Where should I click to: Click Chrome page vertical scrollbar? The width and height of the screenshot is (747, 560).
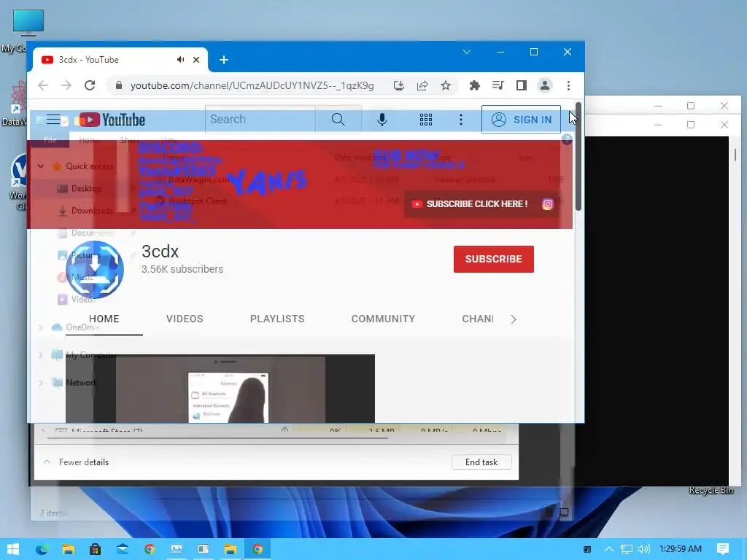(x=578, y=157)
